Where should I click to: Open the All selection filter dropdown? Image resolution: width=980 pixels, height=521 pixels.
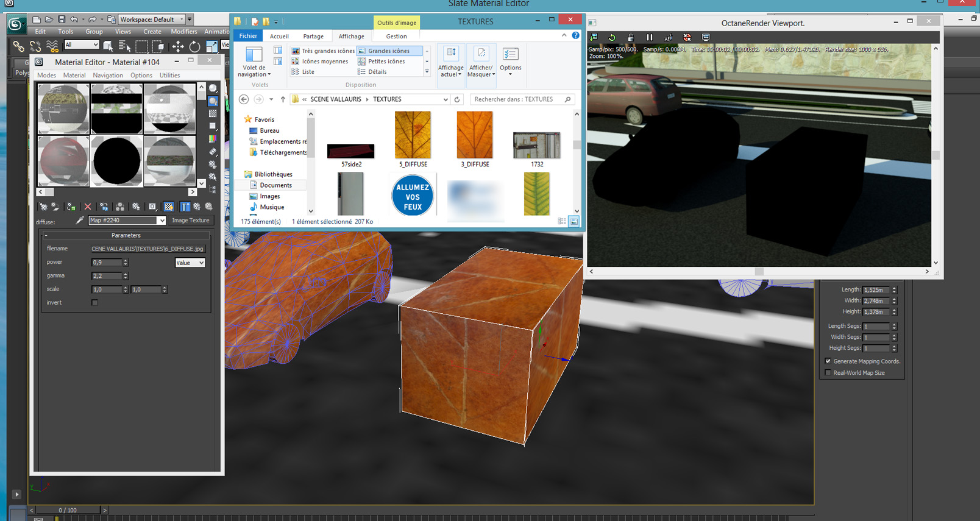click(82, 44)
